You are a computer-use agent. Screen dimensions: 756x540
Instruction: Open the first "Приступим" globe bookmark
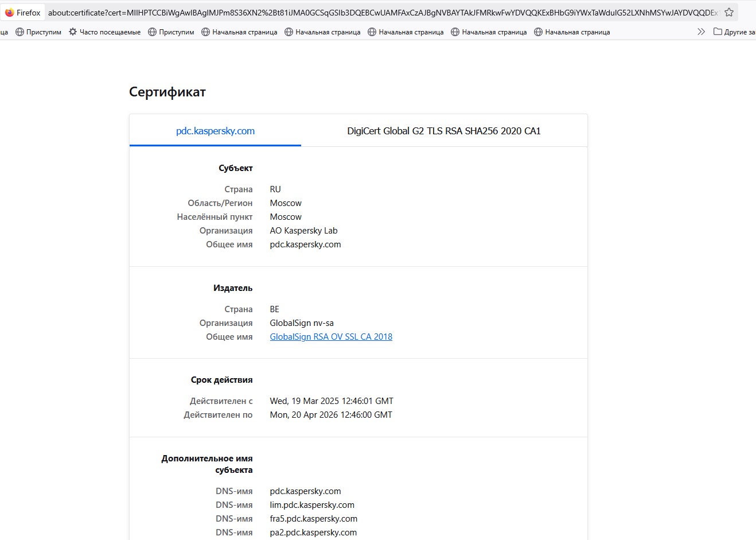pos(38,32)
